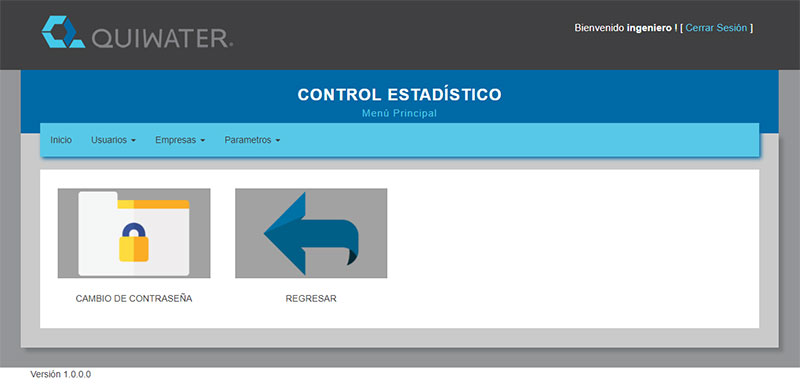Click the orange tab of folder icon
The height and width of the screenshot is (389, 800).
click(153, 204)
